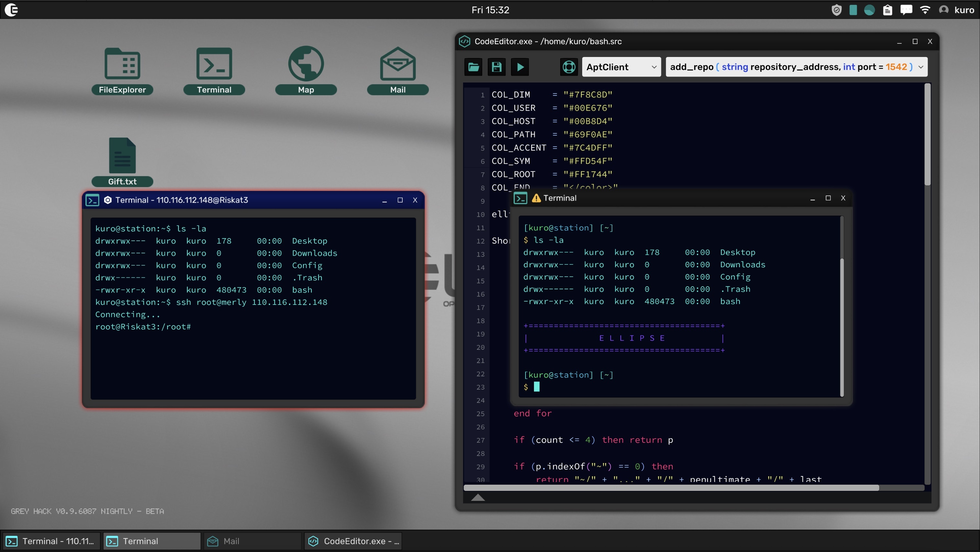Switch to CodeEditor.exe taskbar item
The width and height of the screenshot is (980, 552).
pos(353,541)
